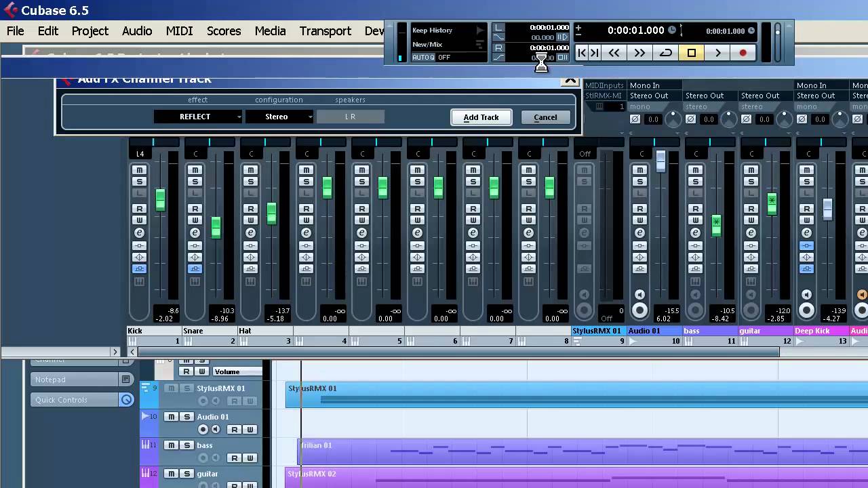Open the Media menu

270,30
